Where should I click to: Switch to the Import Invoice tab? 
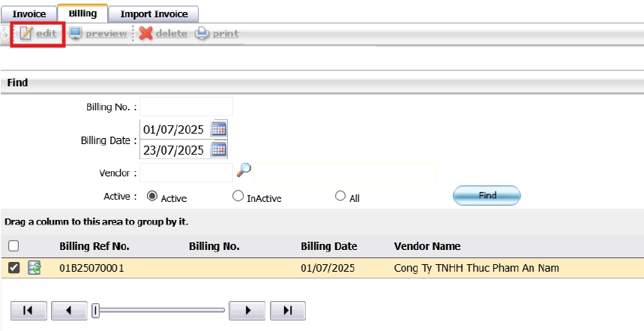click(154, 14)
